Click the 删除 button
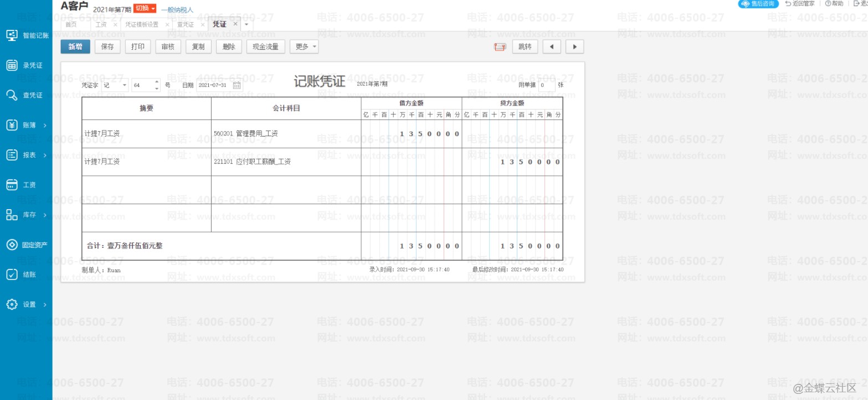This screenshot has width=868, height=400. click(x=229, y=47)
